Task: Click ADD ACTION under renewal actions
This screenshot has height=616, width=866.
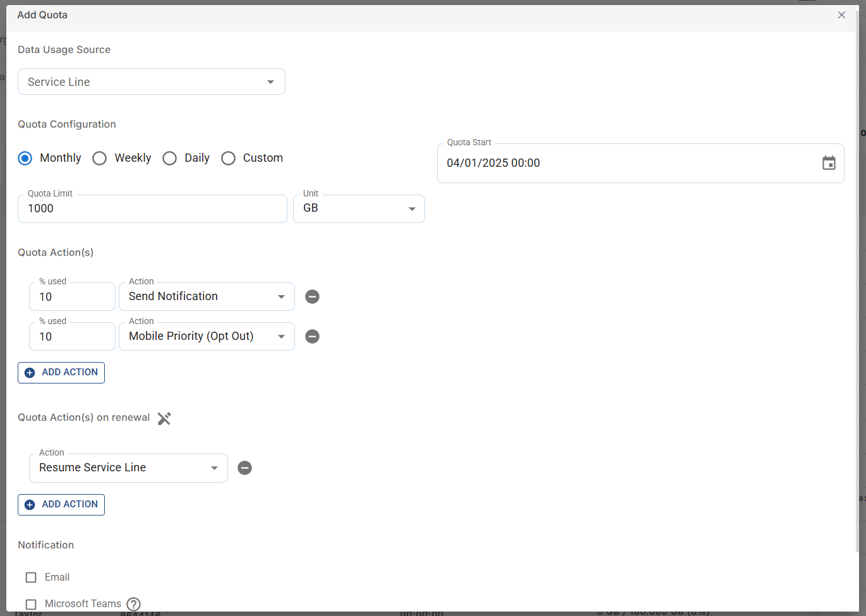Action: tap(61, 505)
